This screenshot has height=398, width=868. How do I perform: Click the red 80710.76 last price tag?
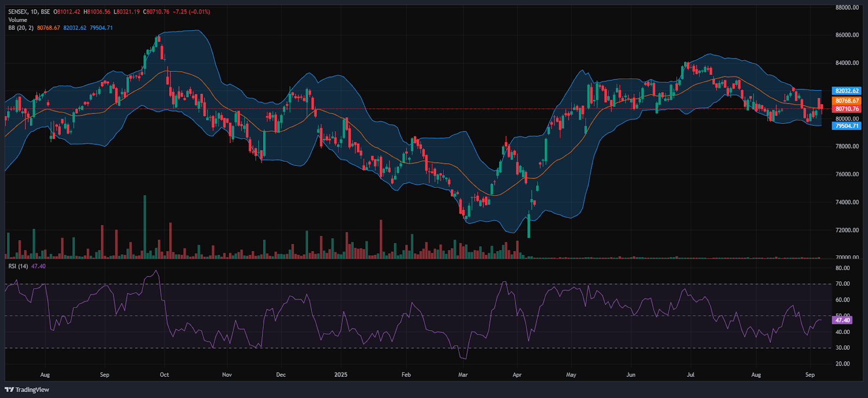tap(846, 109)
